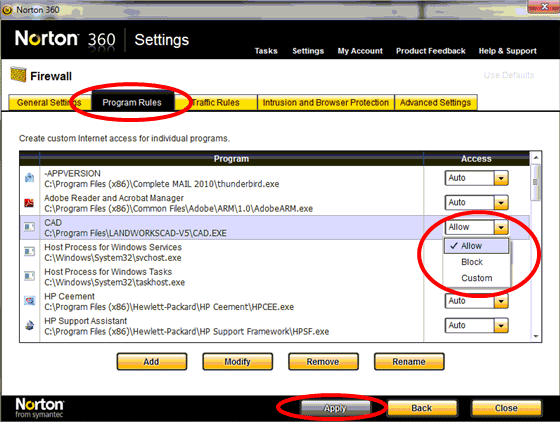Open Intrusion and Browser Protection tab

tap(326, 103)
